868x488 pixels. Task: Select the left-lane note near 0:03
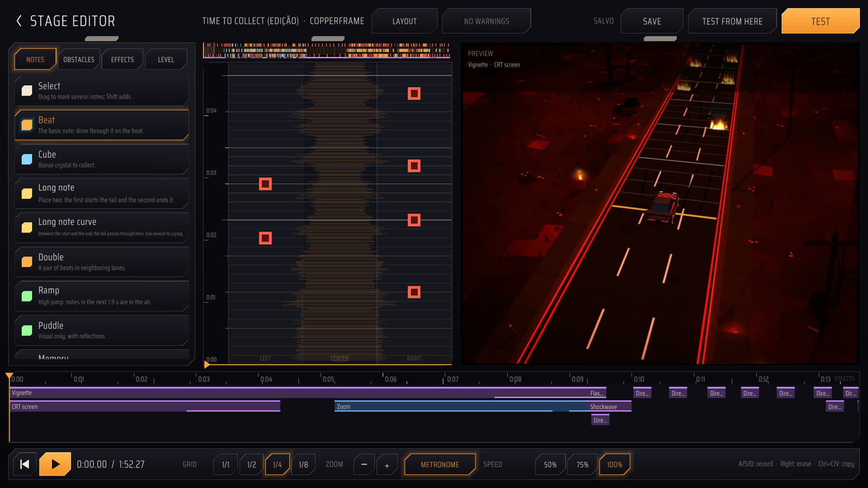[265, 184]
